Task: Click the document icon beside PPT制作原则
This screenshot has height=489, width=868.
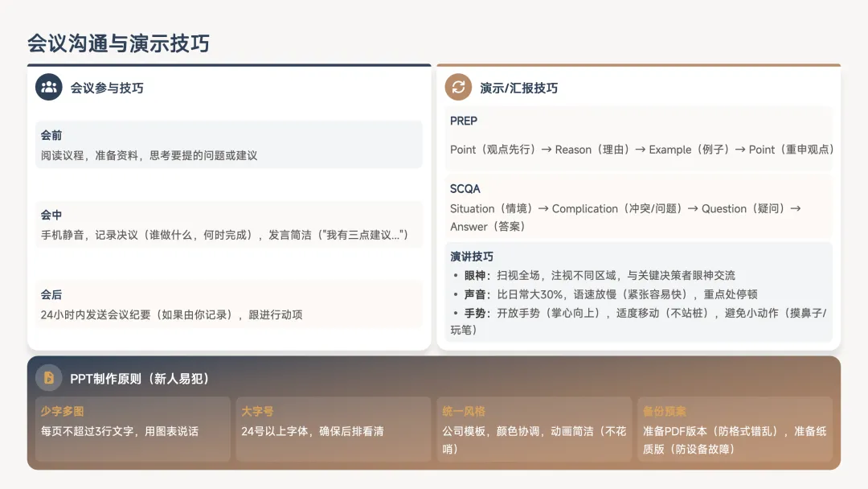Action: point(49,378)
